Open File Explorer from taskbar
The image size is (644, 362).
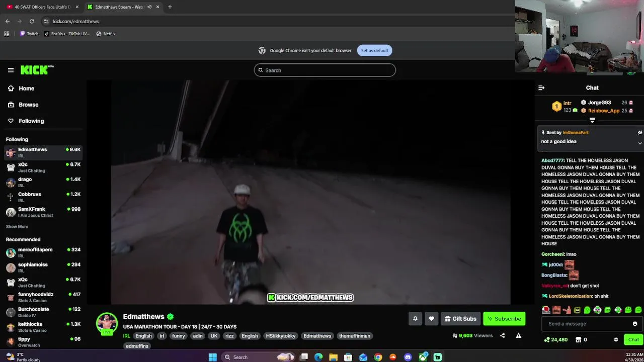pyautogui.click(x=333, y=357)
